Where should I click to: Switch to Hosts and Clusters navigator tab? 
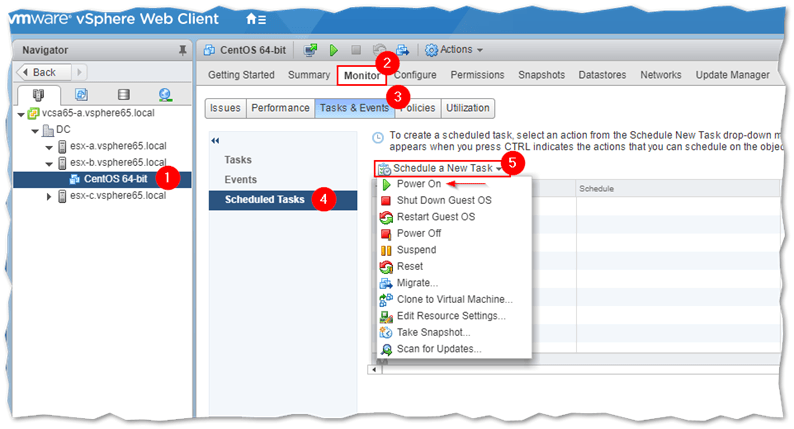point(38,95)
